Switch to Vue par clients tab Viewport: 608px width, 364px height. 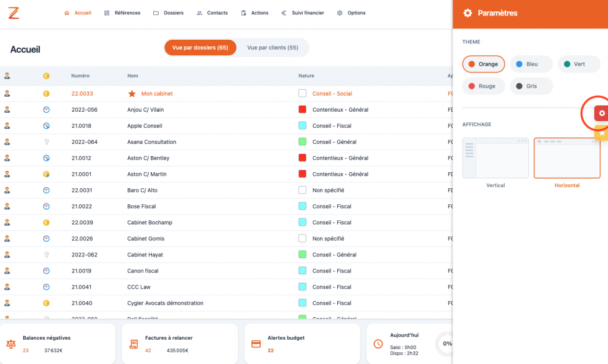point(273,48)
